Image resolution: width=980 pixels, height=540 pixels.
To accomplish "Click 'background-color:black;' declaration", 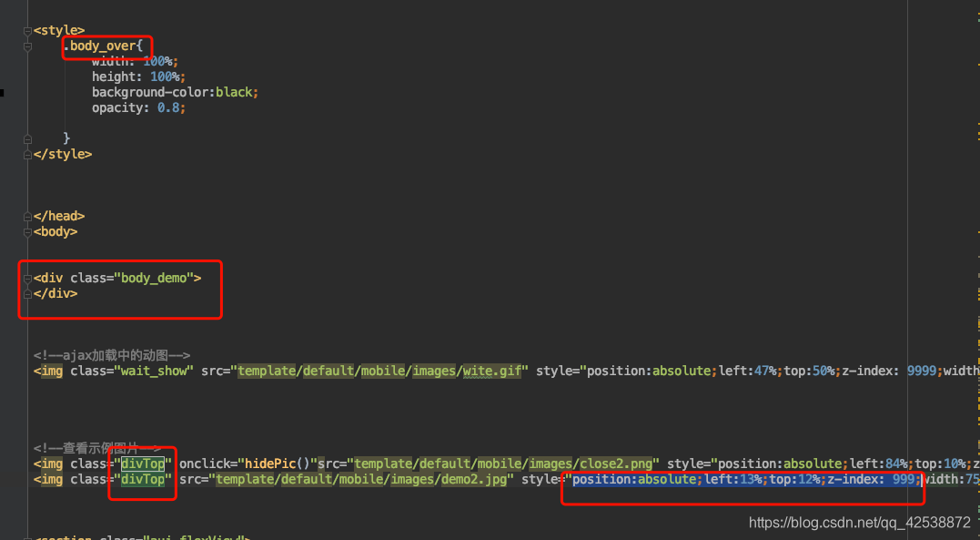I will (x=175, y=92).
